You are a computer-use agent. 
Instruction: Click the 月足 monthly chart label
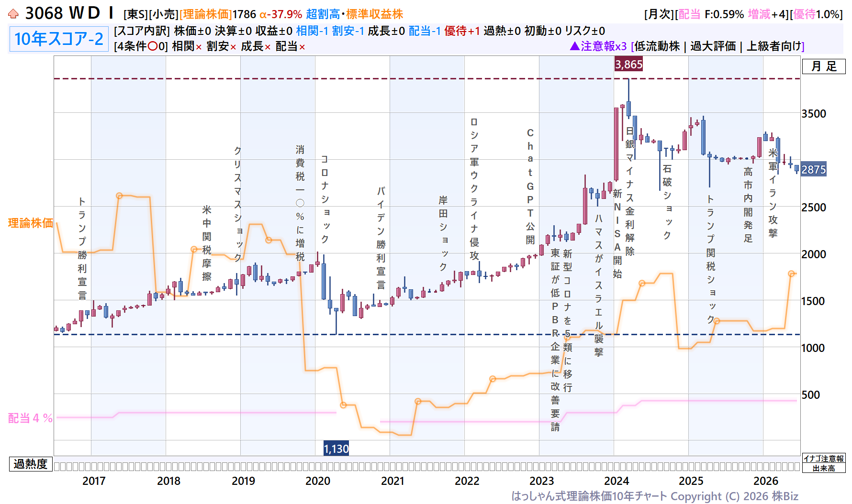tap(824, 66)
